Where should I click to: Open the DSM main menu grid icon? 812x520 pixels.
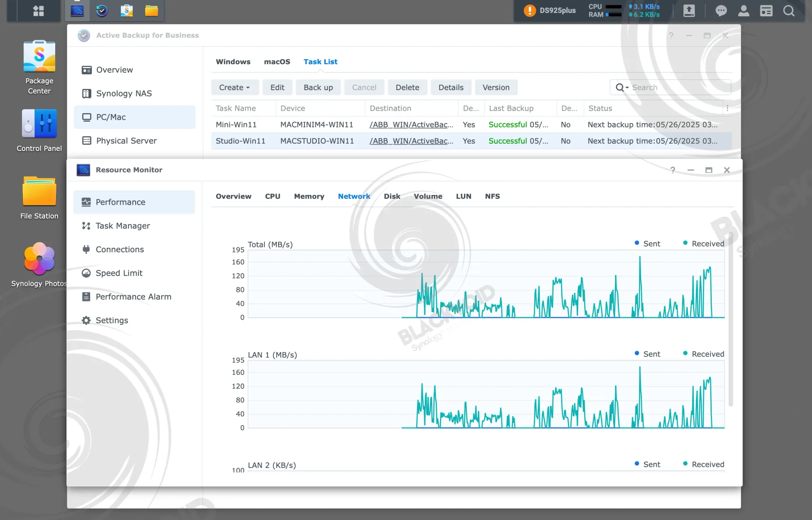click(x=39, y=11)
